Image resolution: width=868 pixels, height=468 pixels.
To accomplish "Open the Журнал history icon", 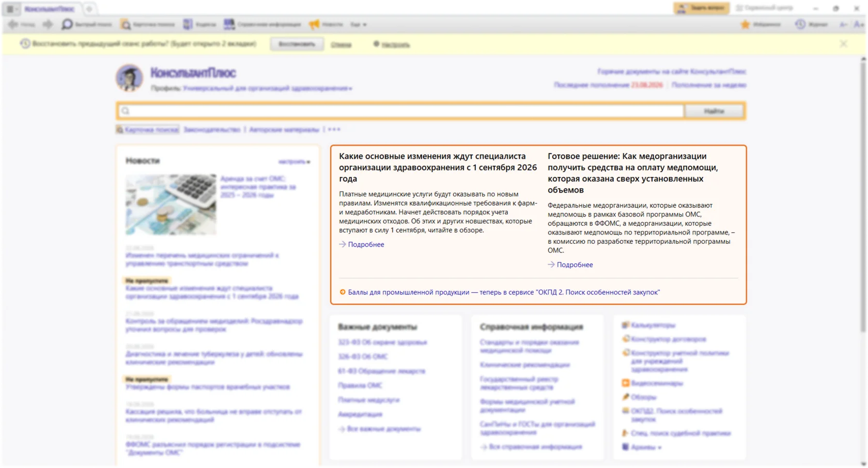I will pos(811,24).
